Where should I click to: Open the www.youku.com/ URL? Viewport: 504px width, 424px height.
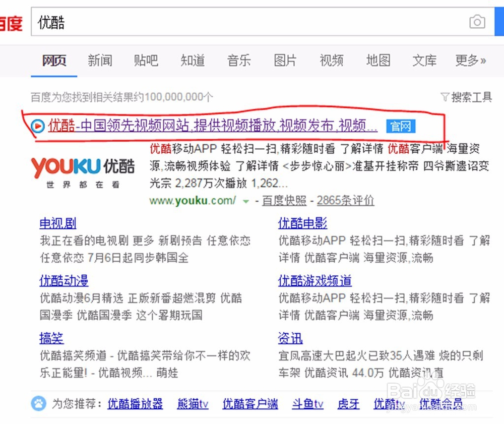click(193, 201)
